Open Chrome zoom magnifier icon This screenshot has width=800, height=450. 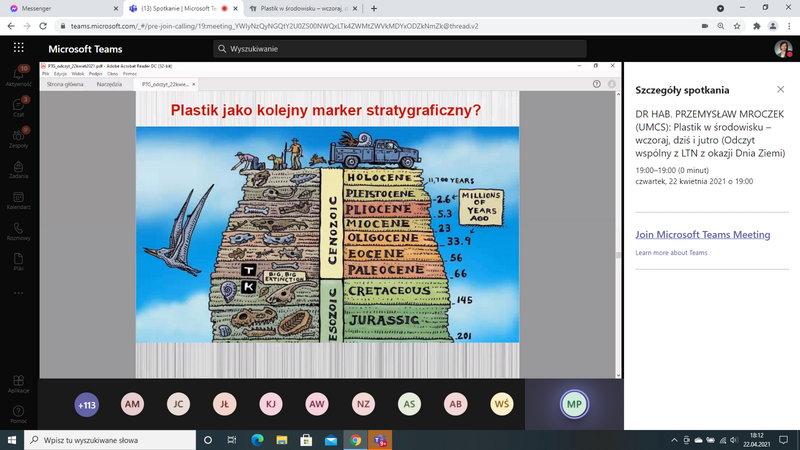point(720,26)
